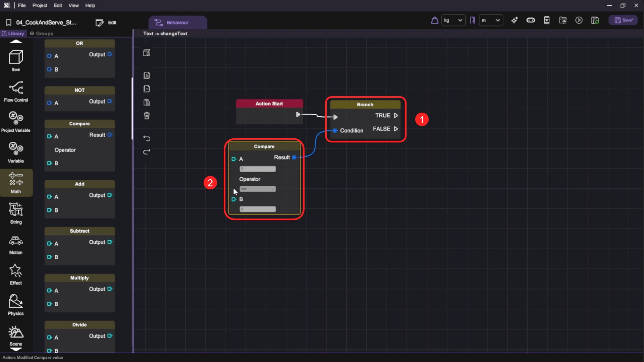Open the String nodes category
The height and width of the screenshot is (362, 644).
(x=16, y=213)
